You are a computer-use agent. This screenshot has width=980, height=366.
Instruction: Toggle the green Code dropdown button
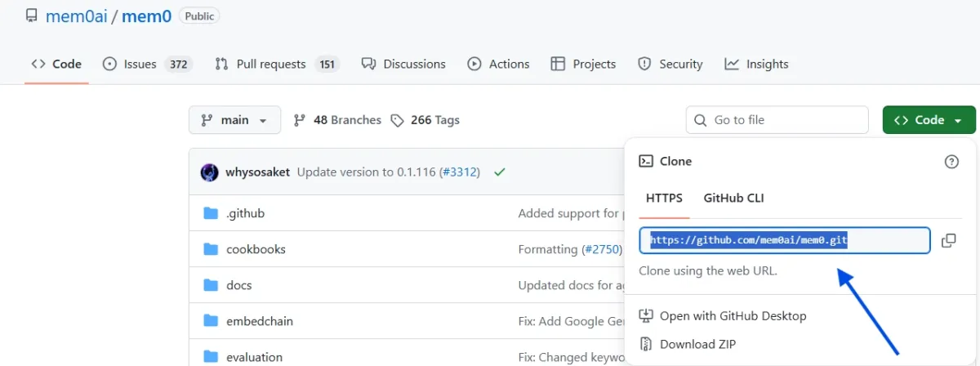pyautogui.click(x=929, y=120)
